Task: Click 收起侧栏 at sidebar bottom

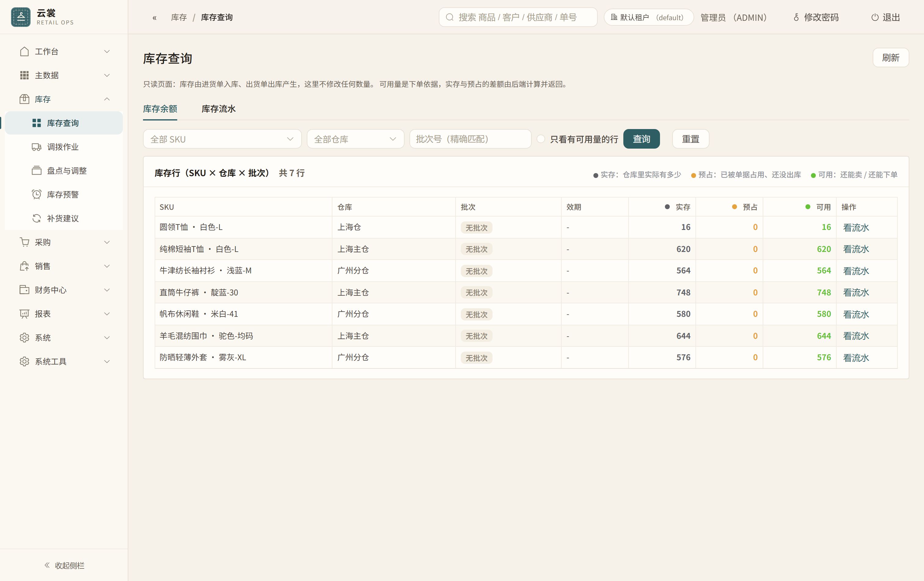Action: point(64,565)
